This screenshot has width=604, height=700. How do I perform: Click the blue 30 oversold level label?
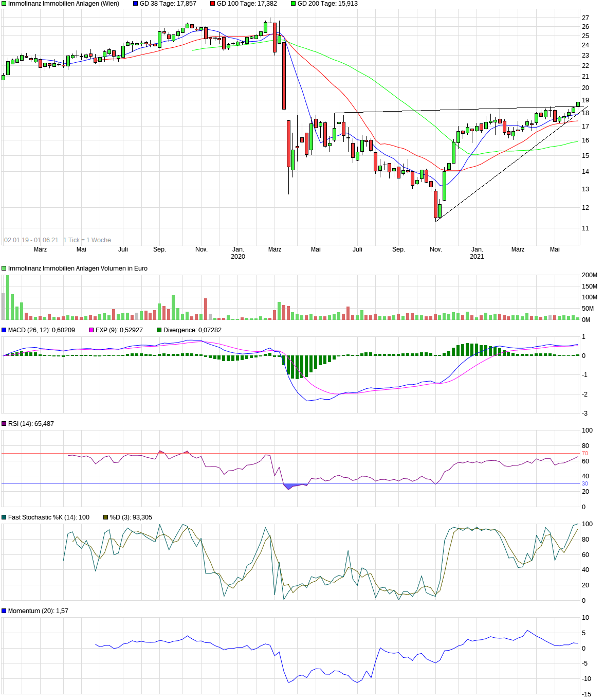584,484
